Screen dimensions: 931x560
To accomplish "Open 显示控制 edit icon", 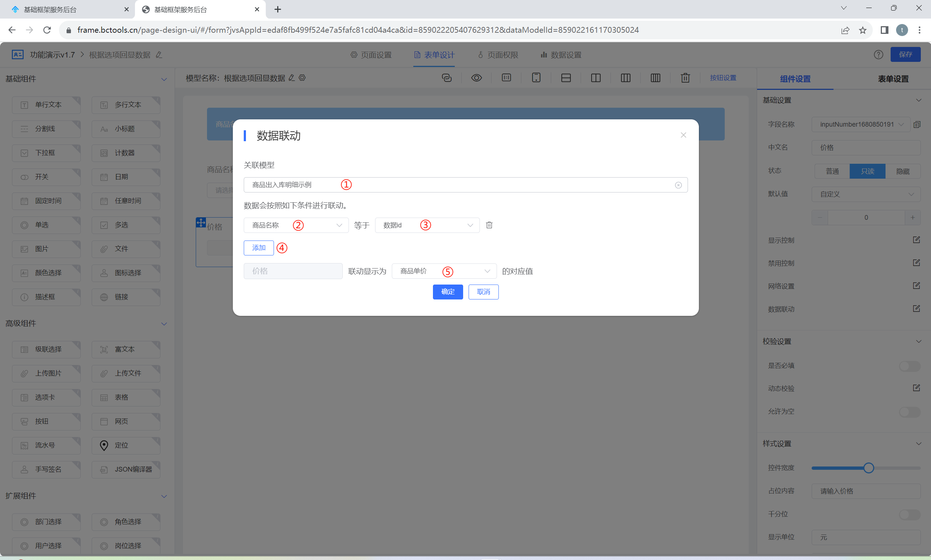I will coord(916,240).
